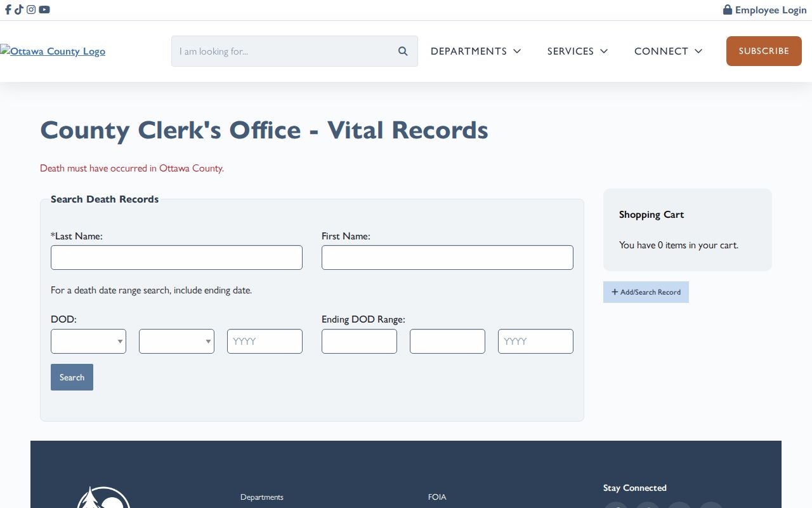The height and width of the screenshot is (508, 812).
Task: Click the "Stay Connected" footer heading
Action: (635, 488)
